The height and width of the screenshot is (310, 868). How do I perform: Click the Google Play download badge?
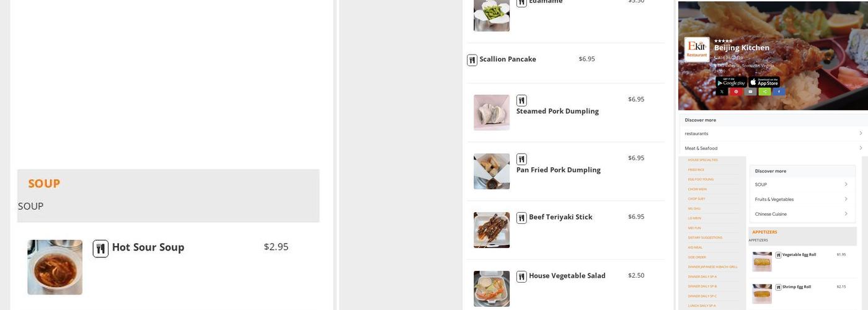coord(732,82)
